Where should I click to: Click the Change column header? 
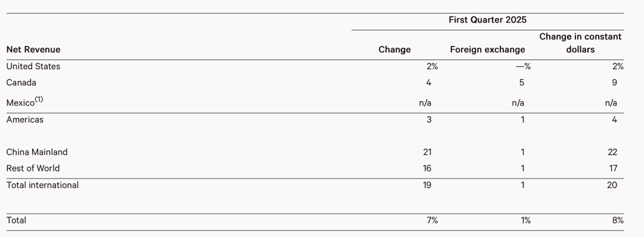[394, 49]
